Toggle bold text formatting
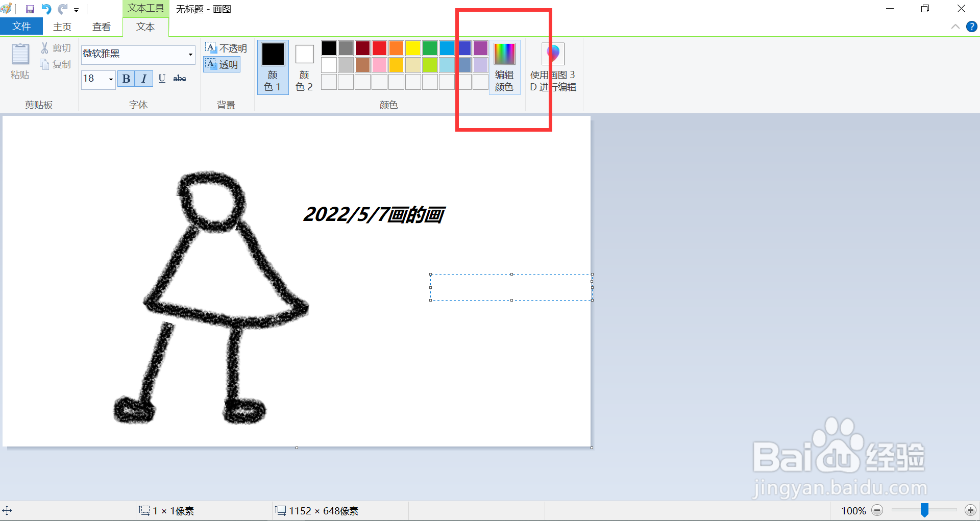 (x=126, y=79)
